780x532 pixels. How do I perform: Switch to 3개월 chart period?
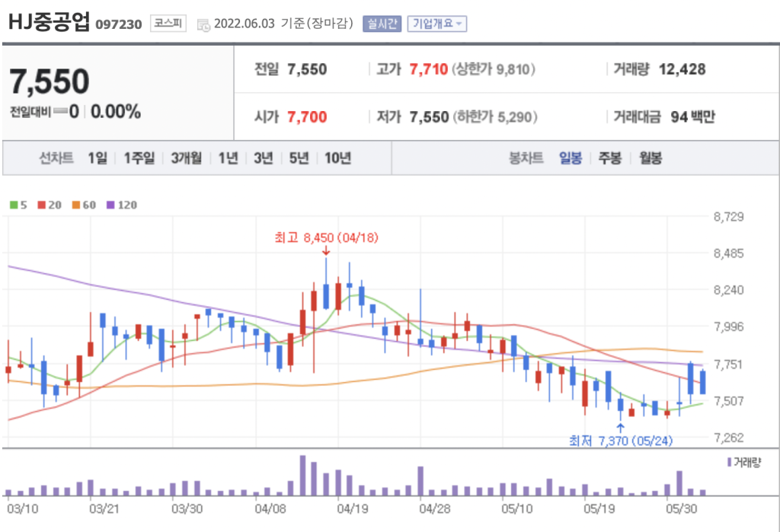click(187, 158)
